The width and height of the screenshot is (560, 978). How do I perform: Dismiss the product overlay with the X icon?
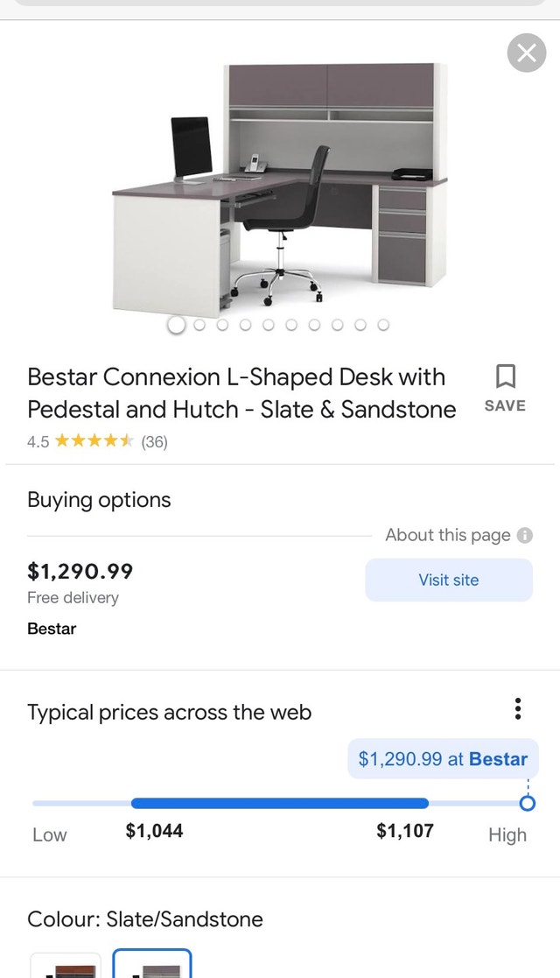coord(526,53)
